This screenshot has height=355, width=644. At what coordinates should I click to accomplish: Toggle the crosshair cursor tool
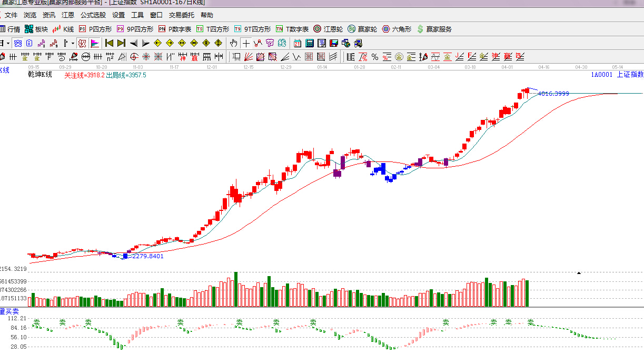[246, 43]
